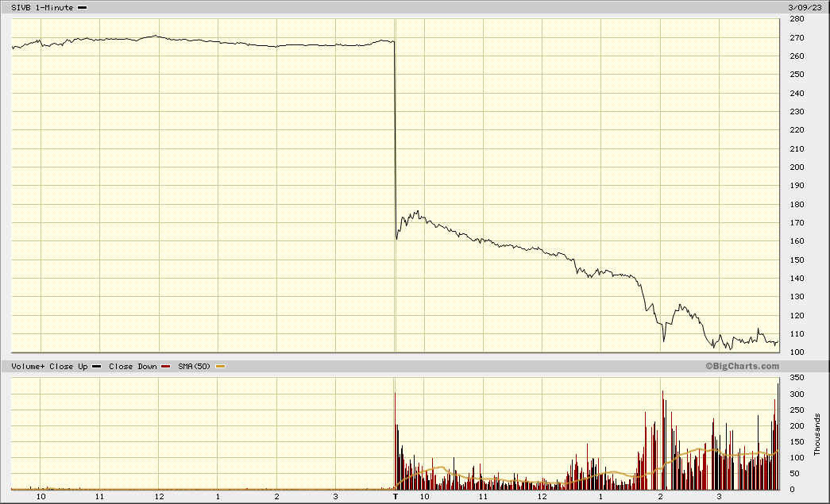
Task: Click the SIVB 1-Minute chart title
Action: click(42, 7)
